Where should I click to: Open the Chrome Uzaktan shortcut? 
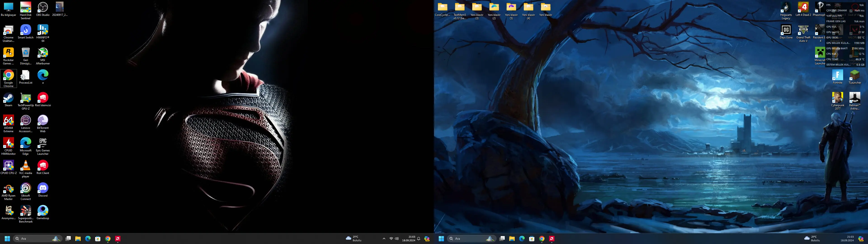[x=8, y=34]
